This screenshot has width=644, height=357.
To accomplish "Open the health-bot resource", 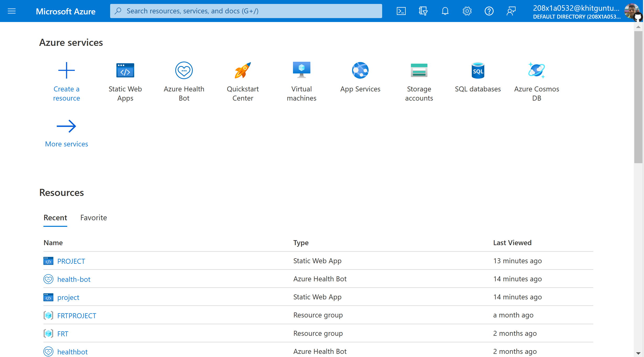I will [x=74, y=279].
